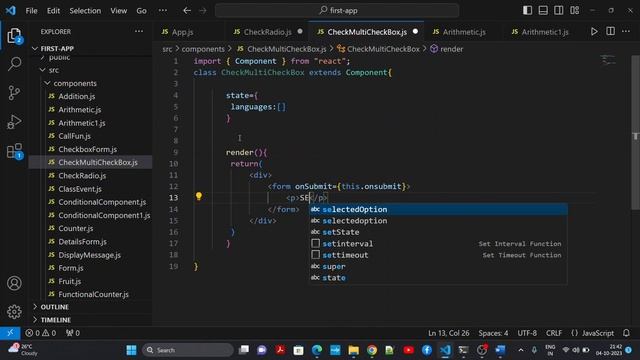The image size is (640, 360).
Task: Switch to the Arithmetic.js tab
Action: pos(464,32)
